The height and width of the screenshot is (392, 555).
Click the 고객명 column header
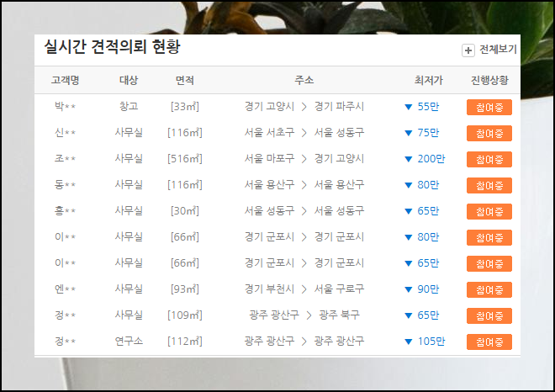tap(65, 80)
